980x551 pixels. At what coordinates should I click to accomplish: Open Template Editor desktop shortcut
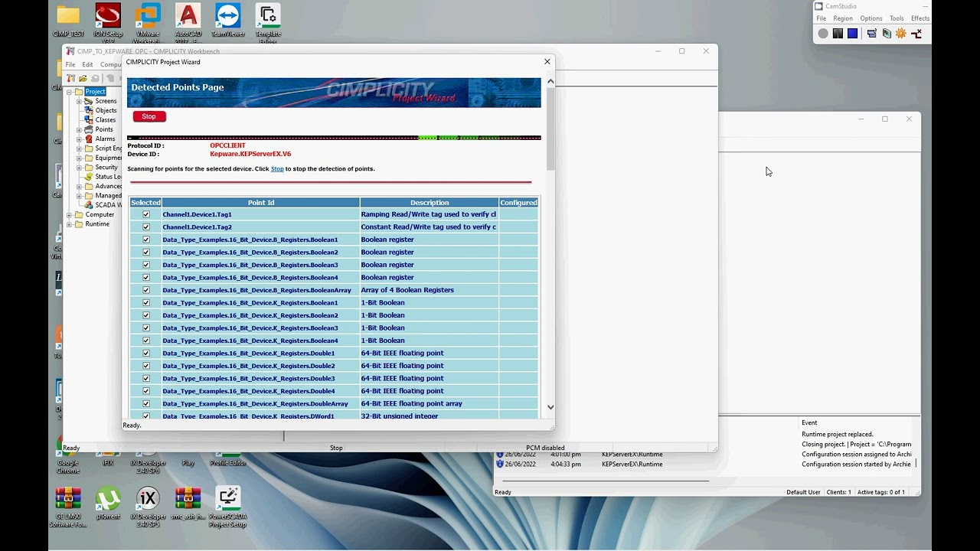[x=268, y=21]
